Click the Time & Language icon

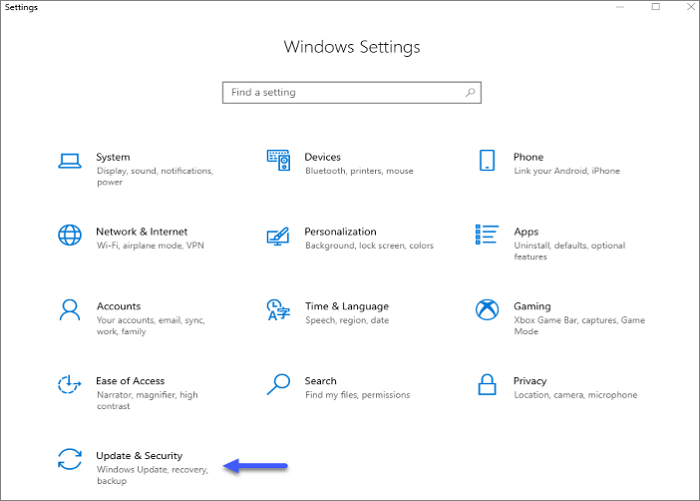(278, 310)
